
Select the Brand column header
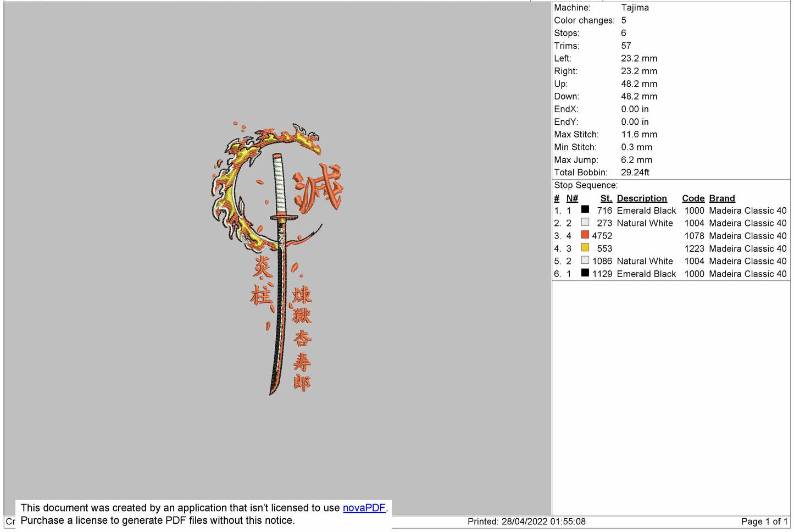click(x=721, y=198)
